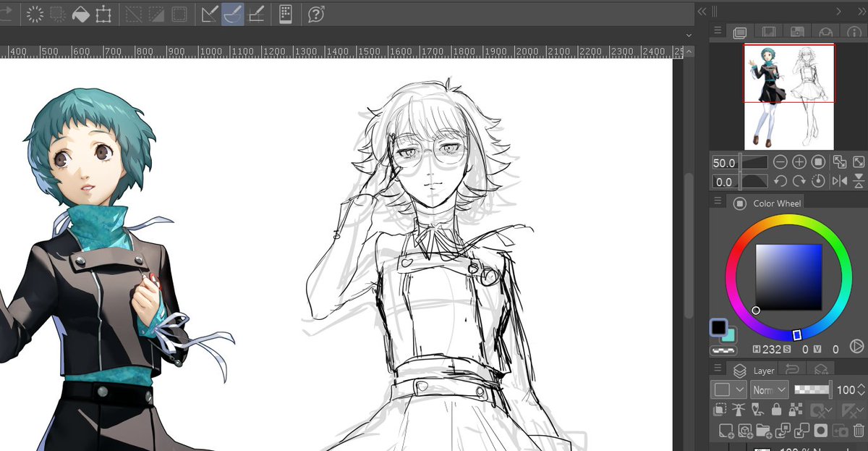Adjust the layer opacity slider
This screenshot has height=451, width=868.
pyautogui.click(x=812, y=389)
